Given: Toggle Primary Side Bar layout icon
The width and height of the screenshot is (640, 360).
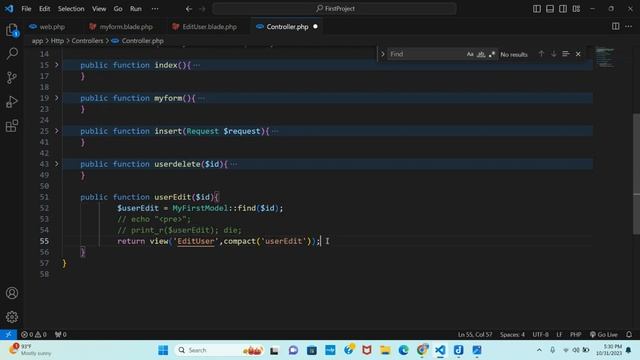Looking at the screenshot, I should click(x=537, y=9).
